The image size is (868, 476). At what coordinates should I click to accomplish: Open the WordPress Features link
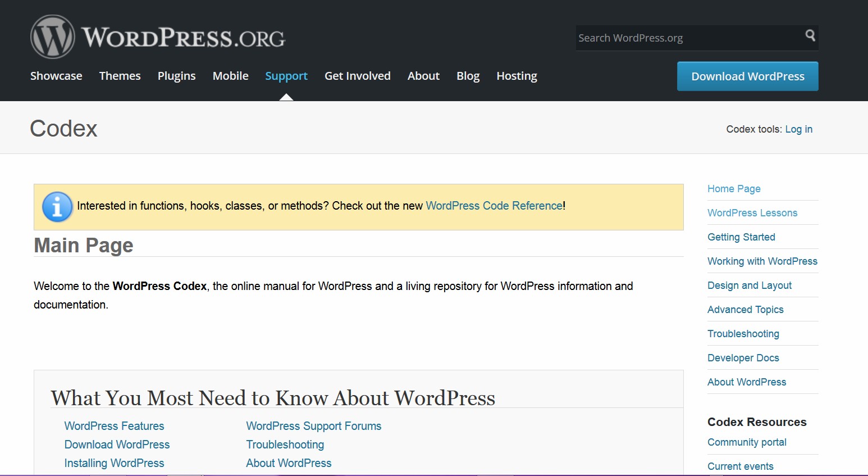click(115, 426)
